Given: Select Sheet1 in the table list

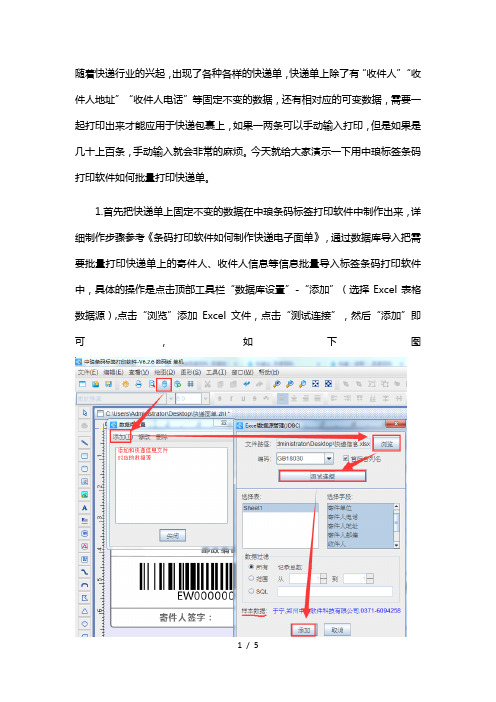Looking at the screenshot, I should (280, 508).
